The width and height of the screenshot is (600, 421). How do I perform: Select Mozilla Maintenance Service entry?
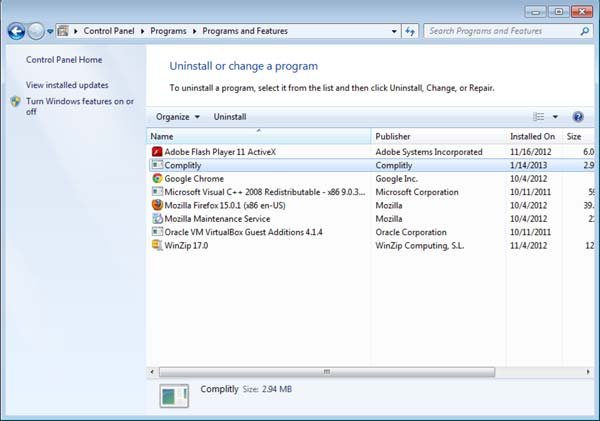coord(217,219)
